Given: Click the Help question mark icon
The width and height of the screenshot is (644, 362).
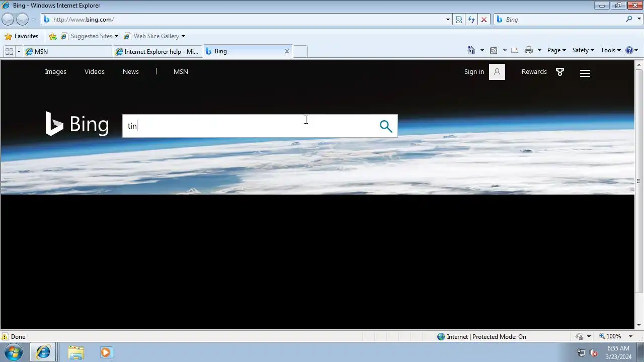Looking at the screenshot, I should tap(629, 50).
